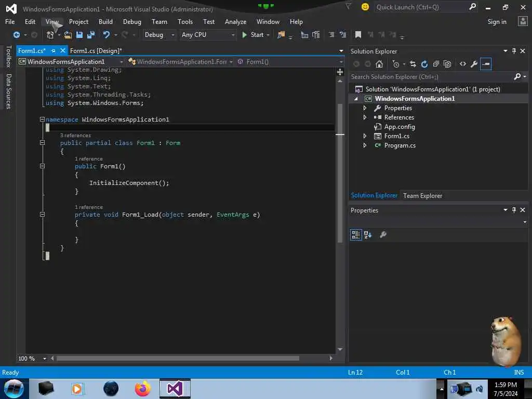The height and width of the screenshot is (399, 532).
Task: Expand the Properties node in Solution Explorer
Action: [x=365, y=108]
